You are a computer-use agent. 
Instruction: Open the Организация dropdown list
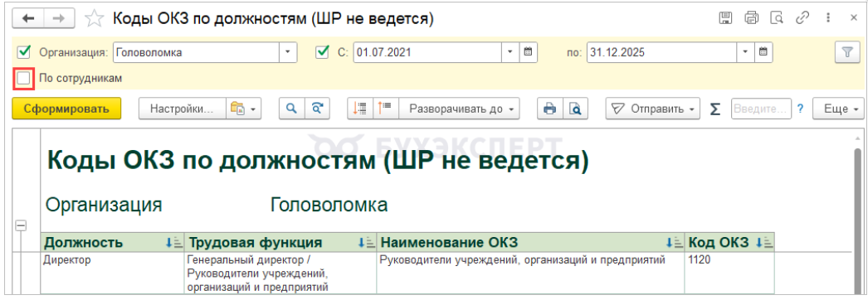(288, 52)
